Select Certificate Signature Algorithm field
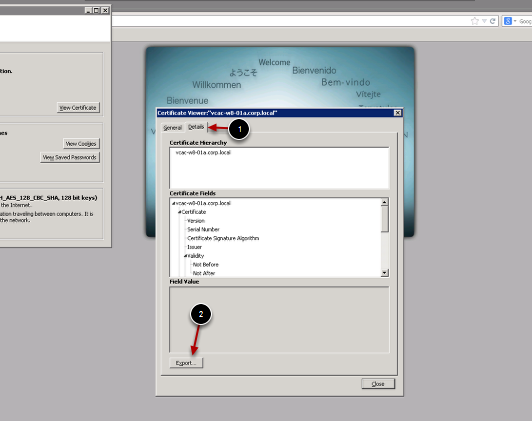532x421 pixels. coord(223,238)
